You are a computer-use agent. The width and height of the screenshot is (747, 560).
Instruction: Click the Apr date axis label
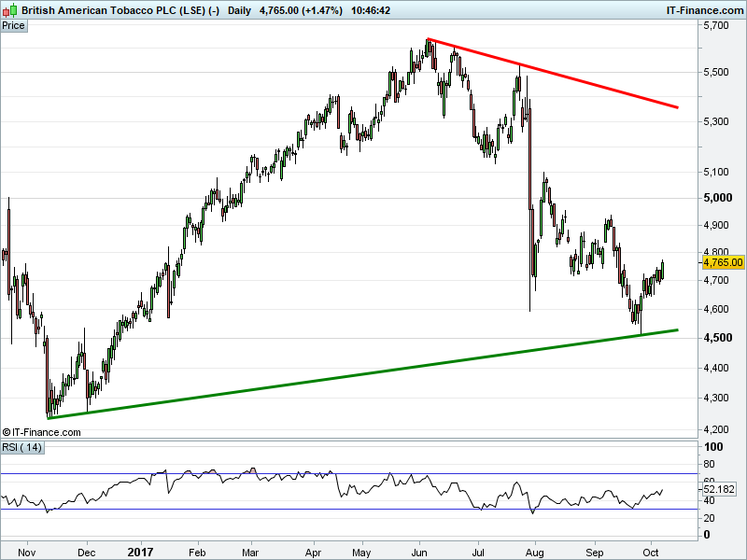coord(314,553)
